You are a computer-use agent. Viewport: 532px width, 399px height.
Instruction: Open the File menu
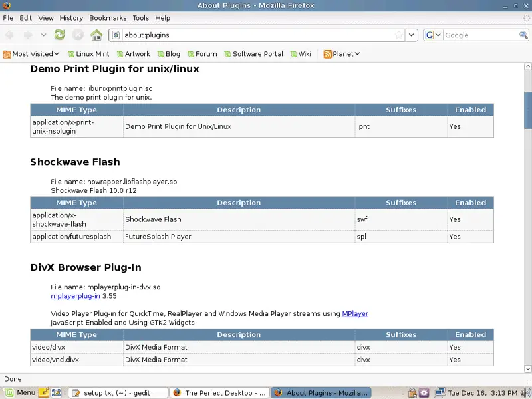[x=8, y=18]
